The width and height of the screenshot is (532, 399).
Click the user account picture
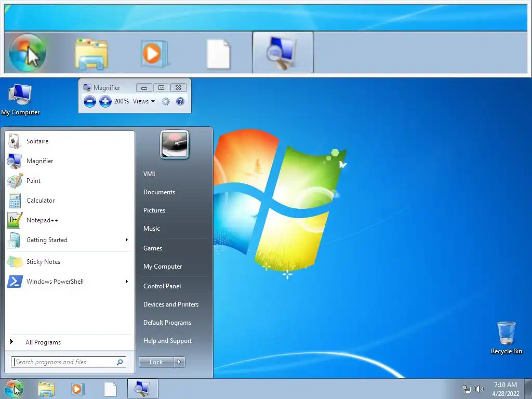coord(175,144)
